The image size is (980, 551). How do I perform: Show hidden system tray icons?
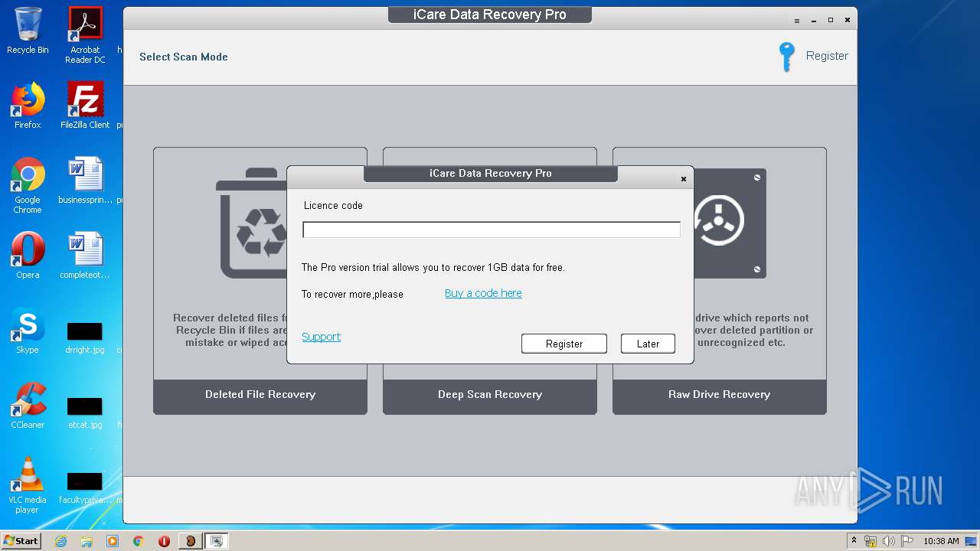(854, 541)
